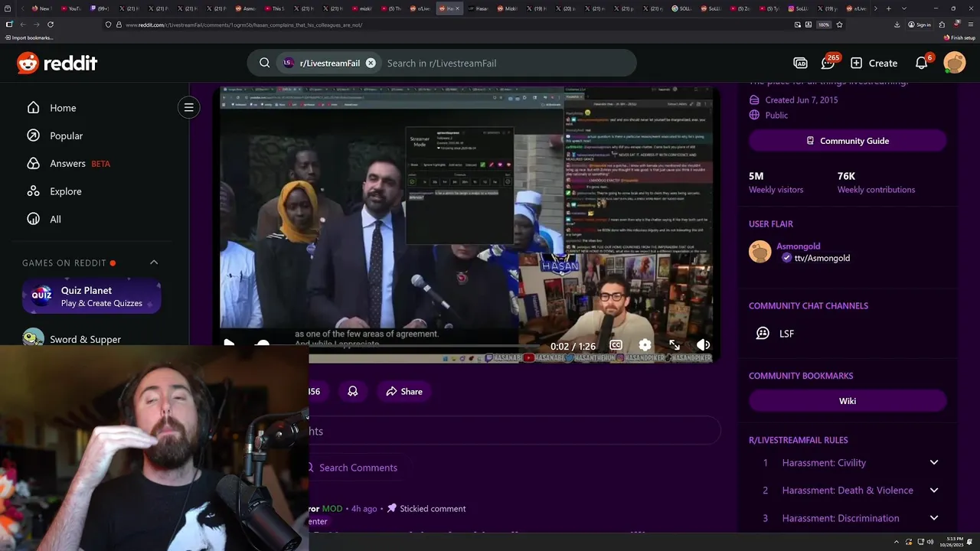Viewport: 980px width, 551px height.
Task: Open a new browser tab
Action: coord(888,8)
